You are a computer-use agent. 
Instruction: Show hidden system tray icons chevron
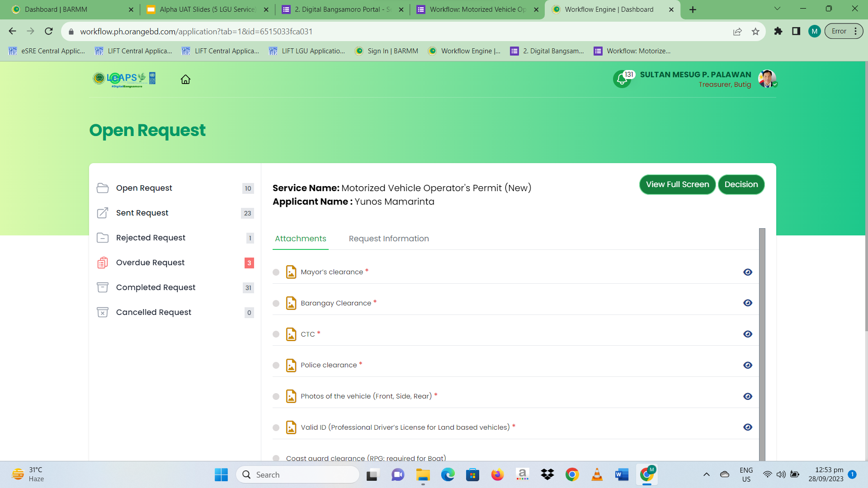pos(707,474)
